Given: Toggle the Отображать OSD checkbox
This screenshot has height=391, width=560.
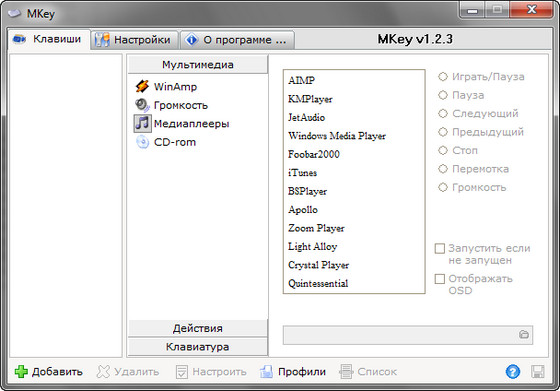Looking at the screenshot, I should (440, 279).
